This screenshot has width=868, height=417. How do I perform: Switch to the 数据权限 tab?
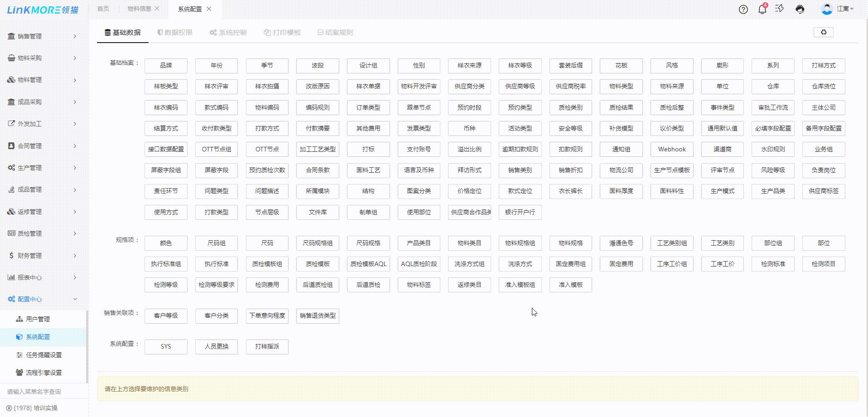[175, 33]
